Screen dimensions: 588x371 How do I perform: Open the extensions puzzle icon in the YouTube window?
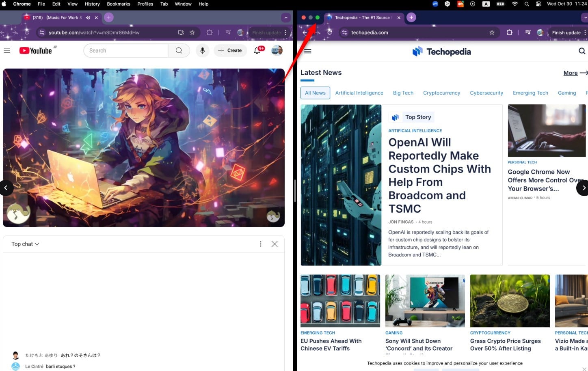click(x=210, y=32)
